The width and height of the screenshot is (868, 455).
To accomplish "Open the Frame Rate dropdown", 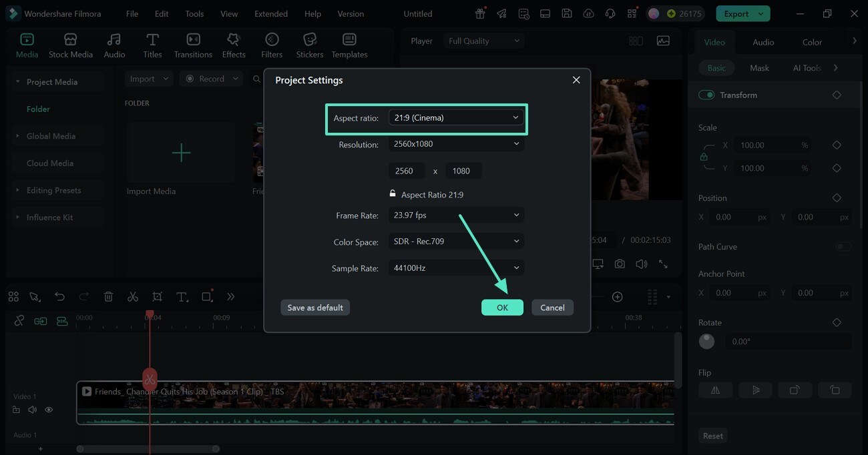I will [456, 215].
